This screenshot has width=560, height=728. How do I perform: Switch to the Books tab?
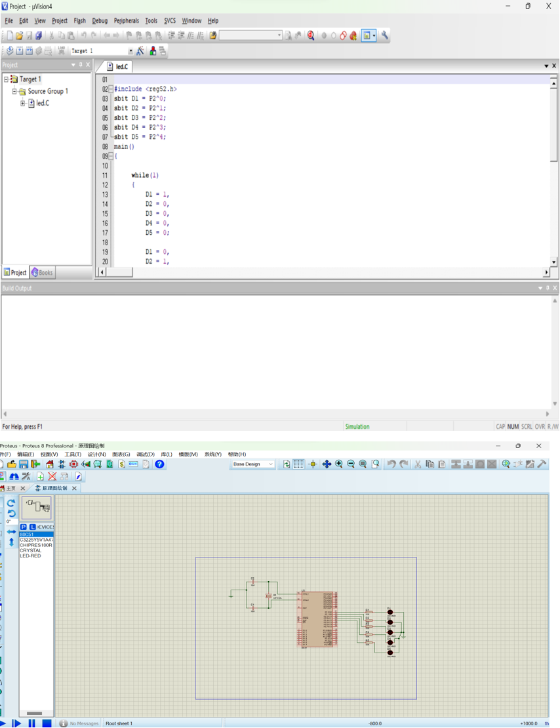(x=42, y=273)
